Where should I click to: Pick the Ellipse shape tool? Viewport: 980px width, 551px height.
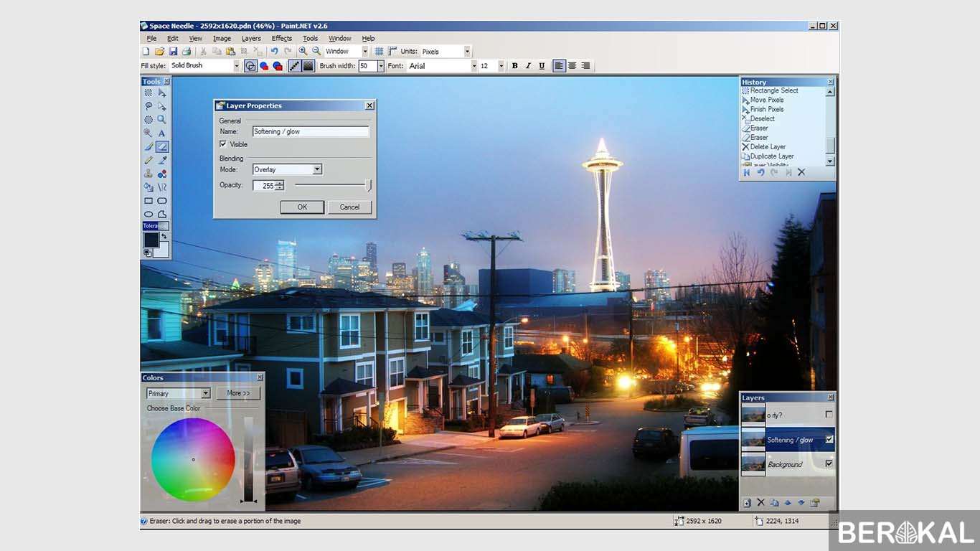[149, 215]
